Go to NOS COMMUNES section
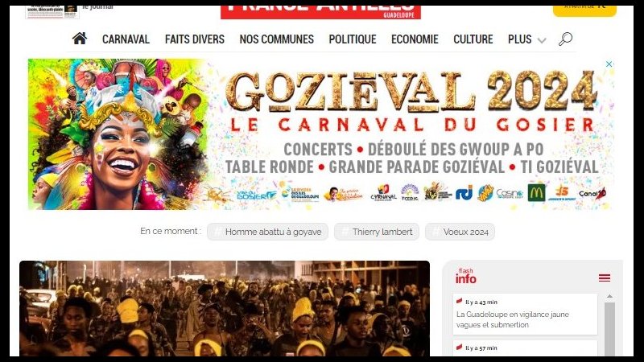Screen dimensions: 644x362 click(x=276, y=39)
